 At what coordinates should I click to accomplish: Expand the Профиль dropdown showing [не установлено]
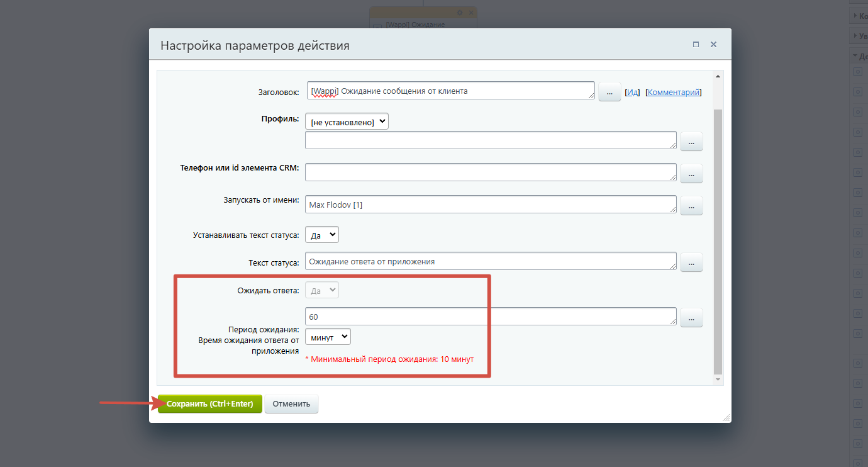pos(347,121)
